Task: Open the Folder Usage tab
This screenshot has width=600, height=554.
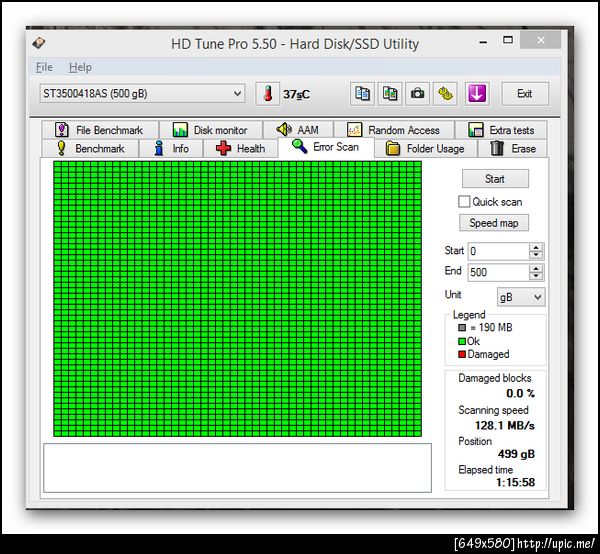Action: [x=426, y=148]
